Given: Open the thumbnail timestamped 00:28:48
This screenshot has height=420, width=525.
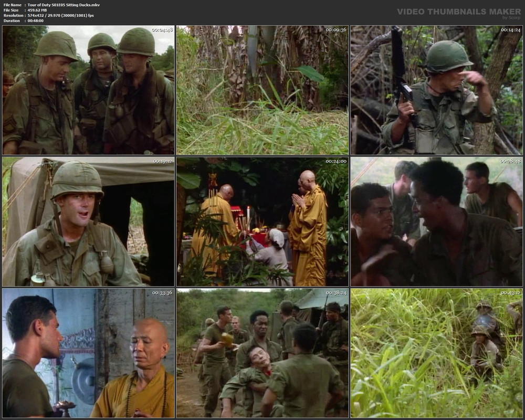Looking at the screenshot, I should (437, 222).
